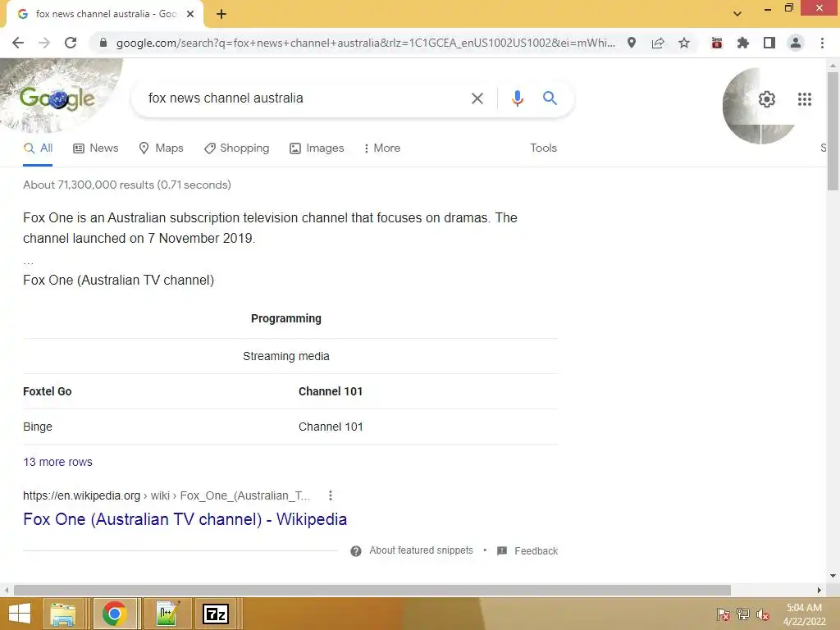
Task: Open 7-Zip from the taskbar
Action: 216,614
